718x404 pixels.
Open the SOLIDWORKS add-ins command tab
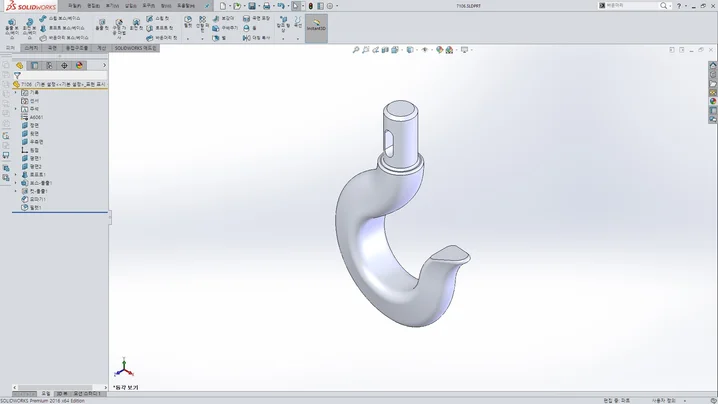[x=136, y=47]
